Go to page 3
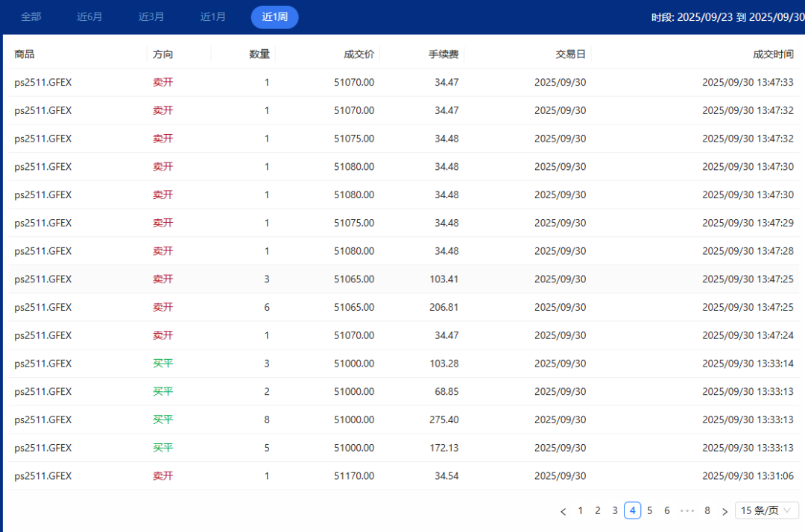This screenshot has width=805, height=532. pyautogui.click(x=614, y=510)
